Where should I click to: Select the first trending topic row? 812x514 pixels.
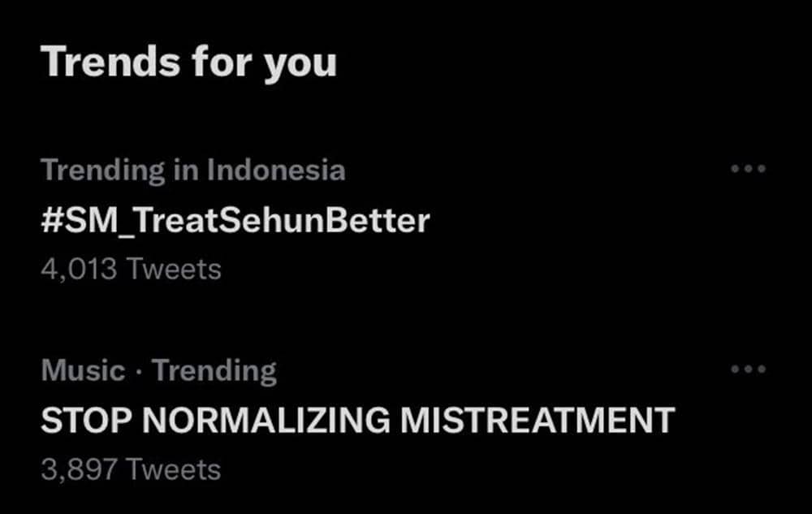[325, 220]
